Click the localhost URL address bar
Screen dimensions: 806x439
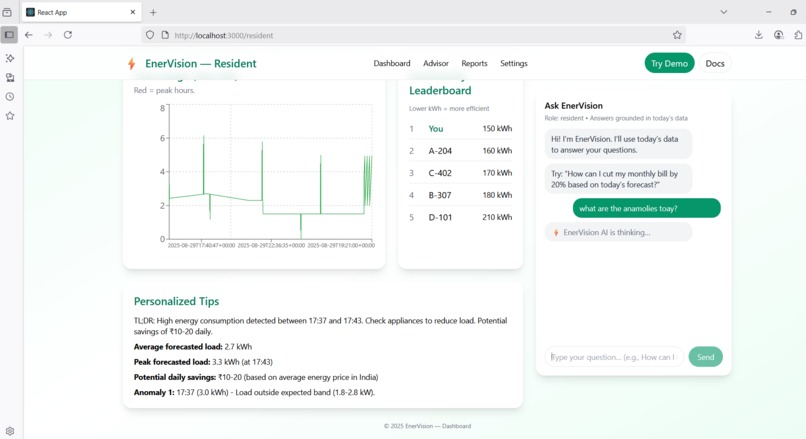click(411, 35)
